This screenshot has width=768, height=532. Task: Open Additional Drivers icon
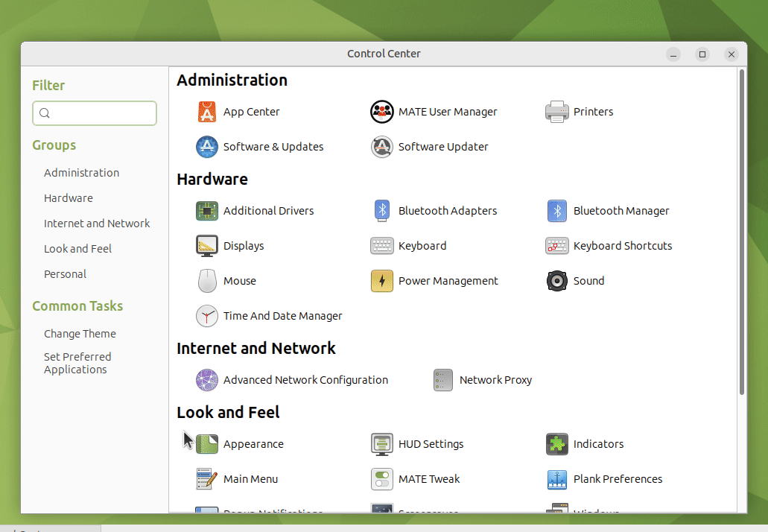[206, 211]
